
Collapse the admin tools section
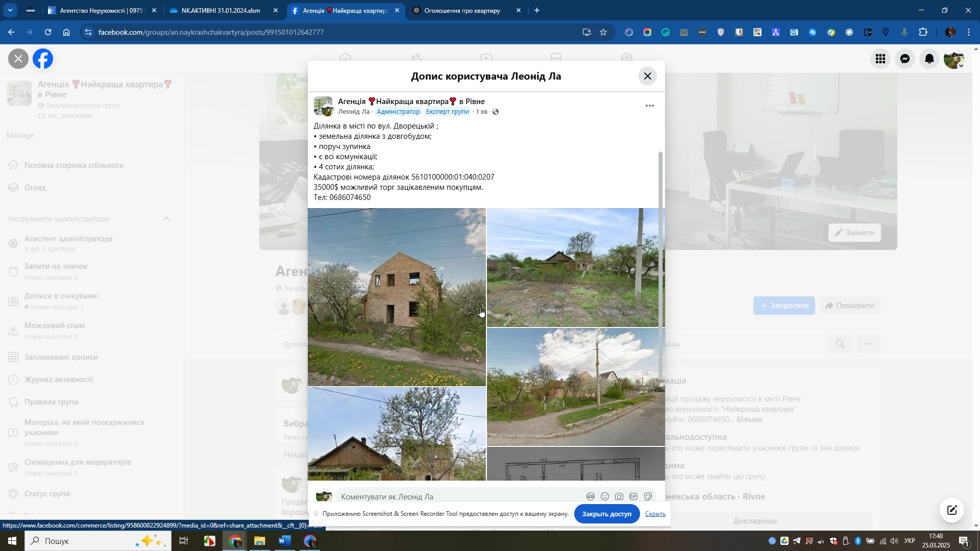(166, 219)
